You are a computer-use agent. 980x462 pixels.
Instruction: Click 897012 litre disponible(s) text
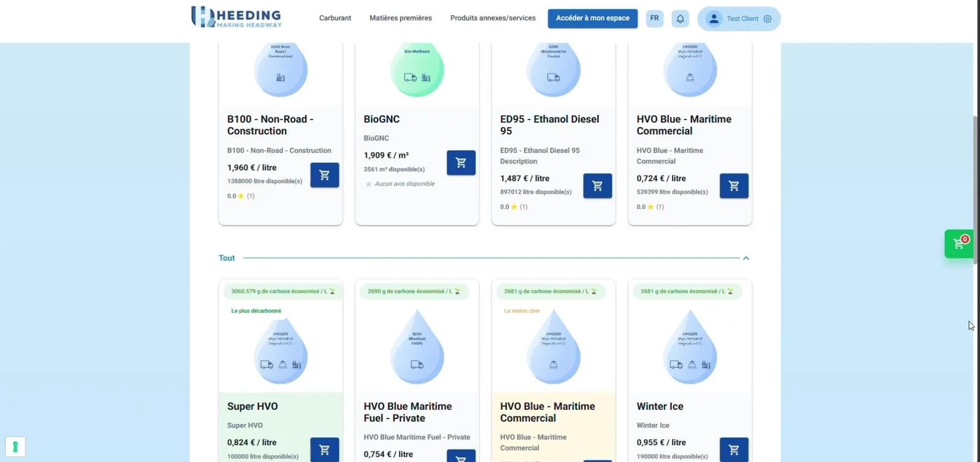[x=535, y=192]
